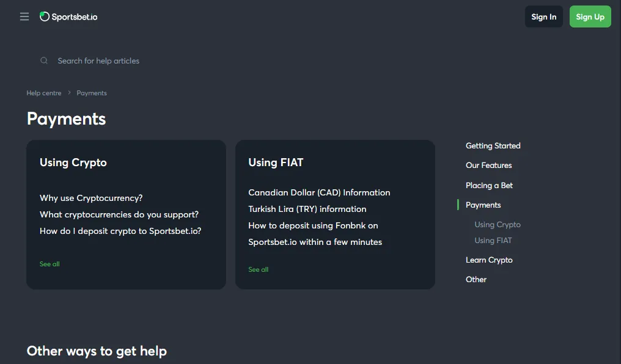Click the Payments breadcrumb link
This screenshot has height=364, width=621.
[92, 93]
